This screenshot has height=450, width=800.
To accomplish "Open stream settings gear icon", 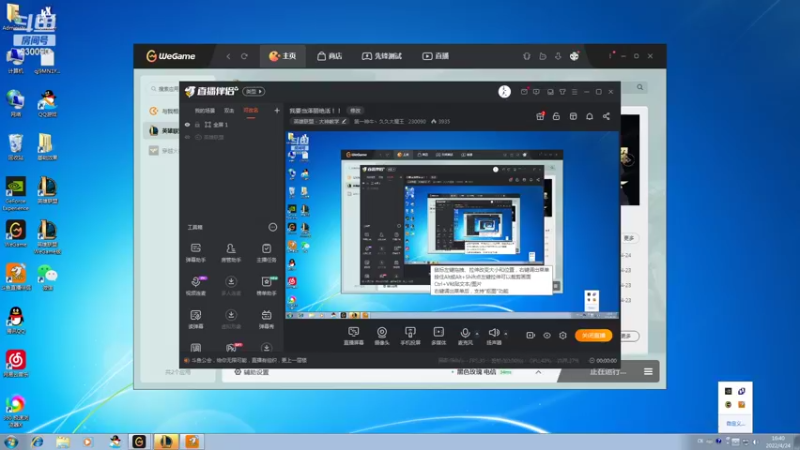I will [563, 335].
